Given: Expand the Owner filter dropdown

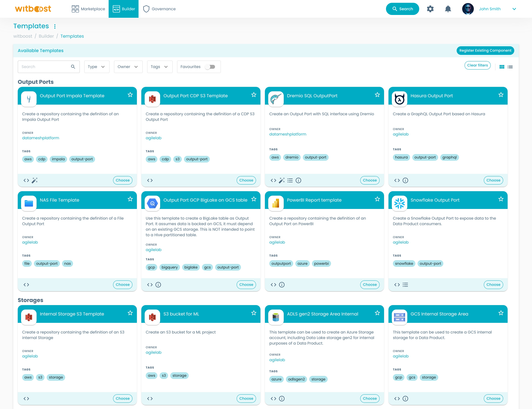Looking at the screenshot, I should pos(128,67).
